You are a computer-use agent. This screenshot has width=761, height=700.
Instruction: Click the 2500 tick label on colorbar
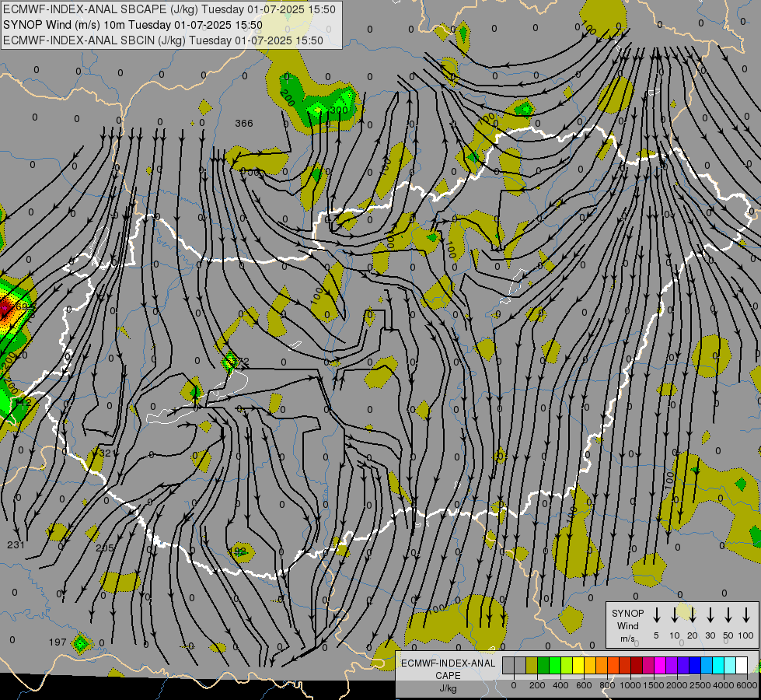[x=700, y=685]
